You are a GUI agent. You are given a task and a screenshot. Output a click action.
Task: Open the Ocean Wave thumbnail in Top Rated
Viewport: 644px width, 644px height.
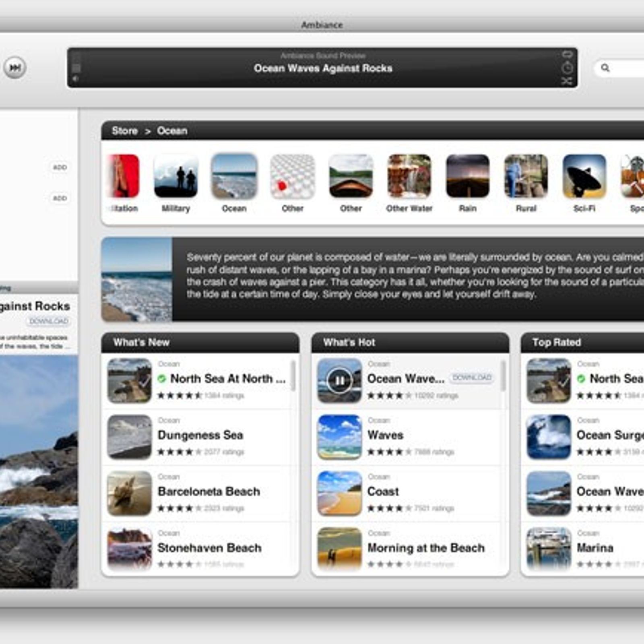[549, 493]
